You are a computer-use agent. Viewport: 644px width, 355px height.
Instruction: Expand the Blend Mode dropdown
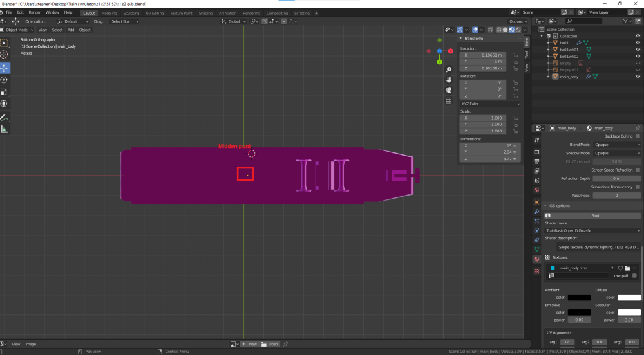tap(616, 145)
